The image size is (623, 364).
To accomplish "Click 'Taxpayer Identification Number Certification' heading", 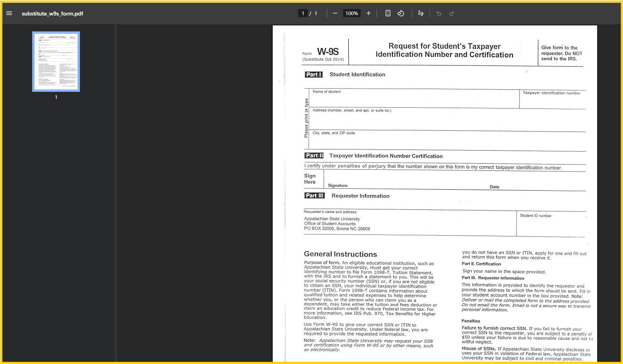I will (386, 156).
